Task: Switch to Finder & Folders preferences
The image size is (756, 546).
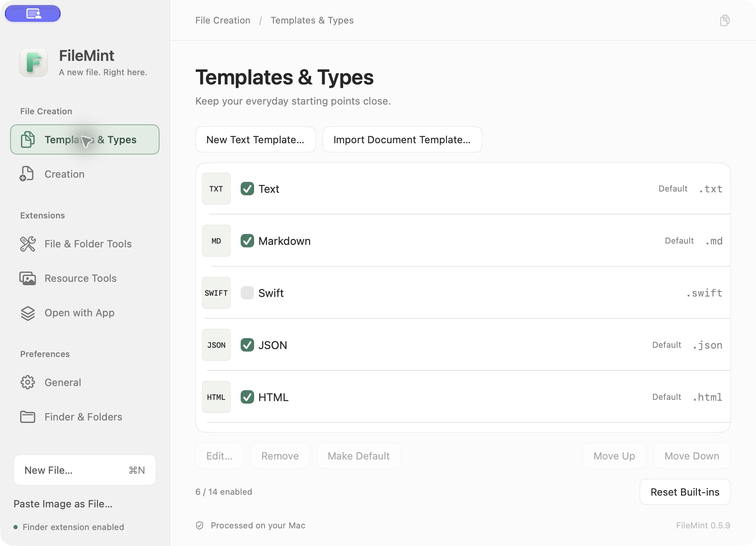Action: [x=85, y=417]
